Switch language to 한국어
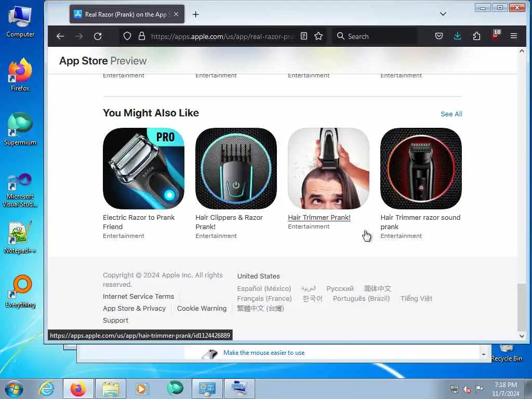532x399 pixels. point(312,299)
